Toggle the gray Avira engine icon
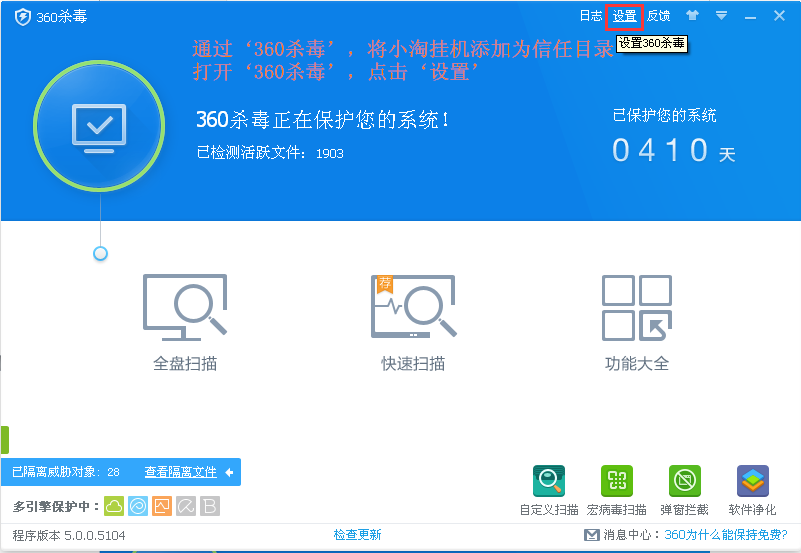The image size is (801, 553). click(186, 506)
